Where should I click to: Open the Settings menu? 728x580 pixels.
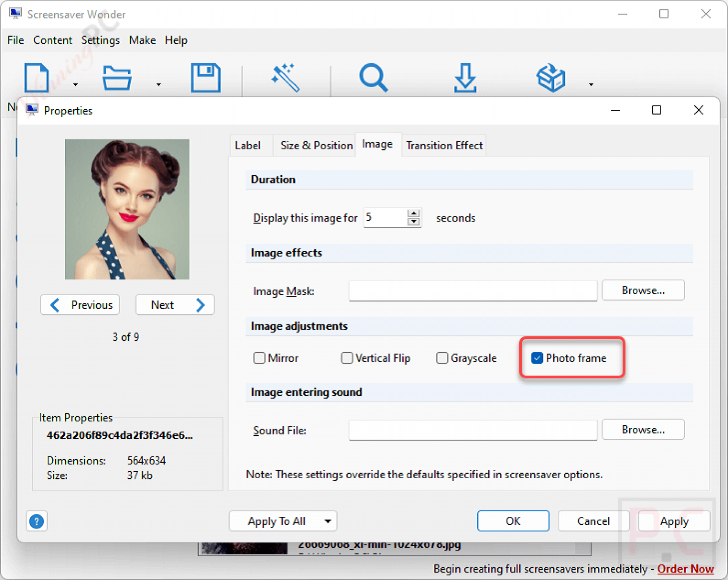coord(100,40)
